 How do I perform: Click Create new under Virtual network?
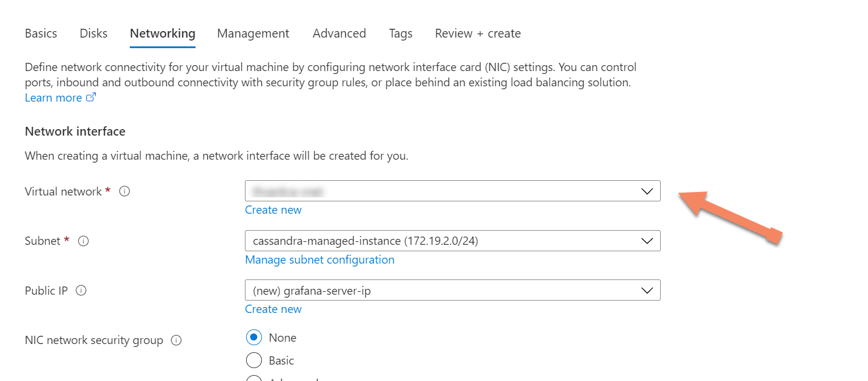tap(273, 210)
